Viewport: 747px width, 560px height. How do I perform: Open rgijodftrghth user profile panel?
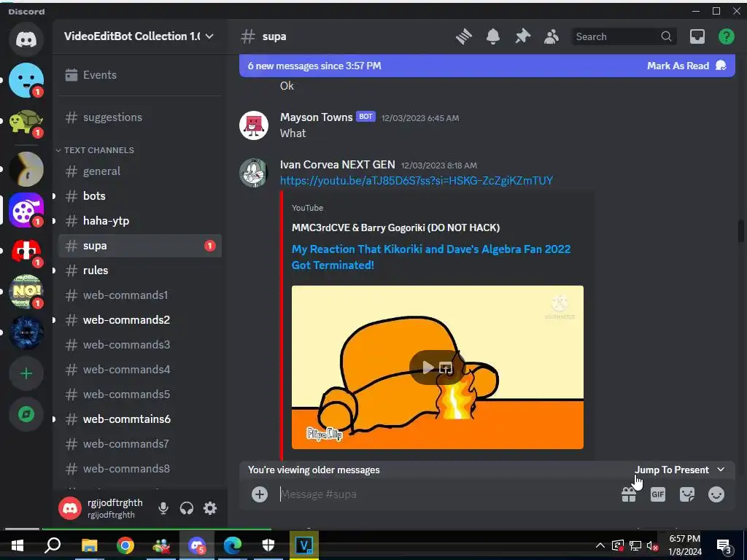pos(102,508)
